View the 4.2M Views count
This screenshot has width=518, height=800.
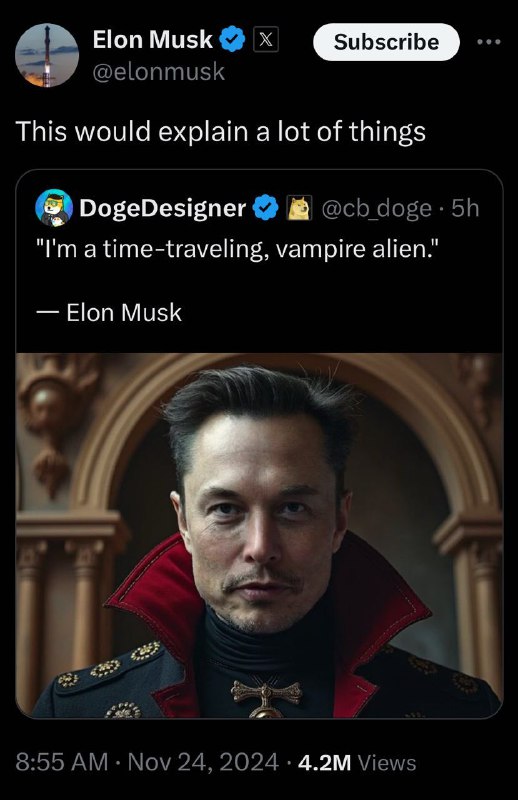point(357,763)
